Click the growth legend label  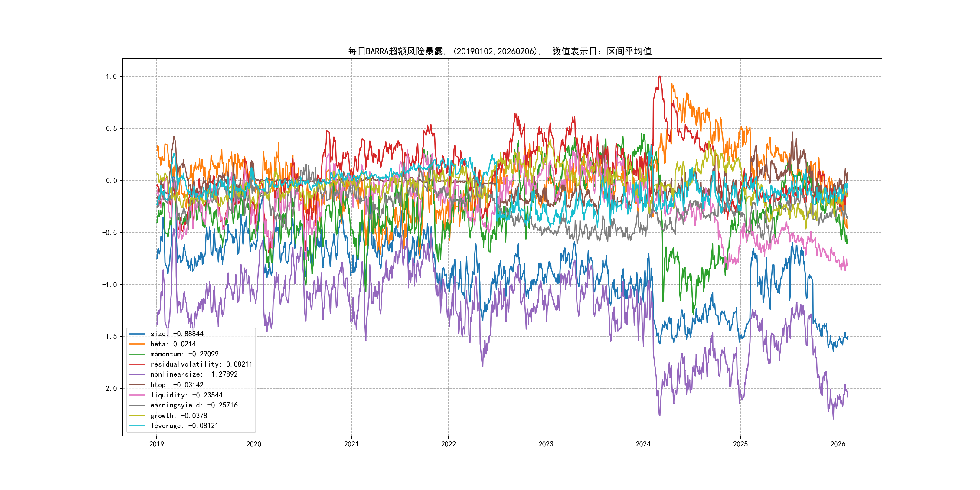179,416
